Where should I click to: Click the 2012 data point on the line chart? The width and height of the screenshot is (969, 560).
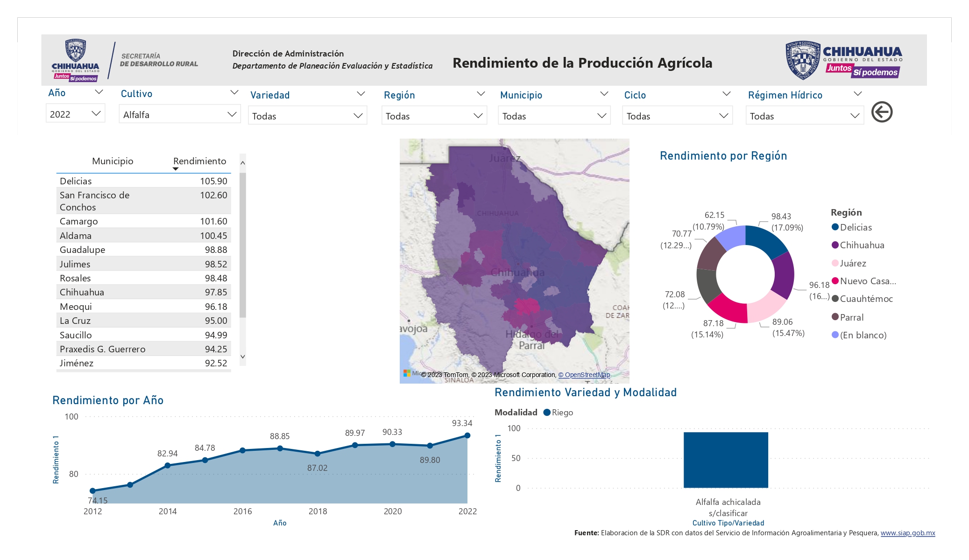(x=92, y=490)
